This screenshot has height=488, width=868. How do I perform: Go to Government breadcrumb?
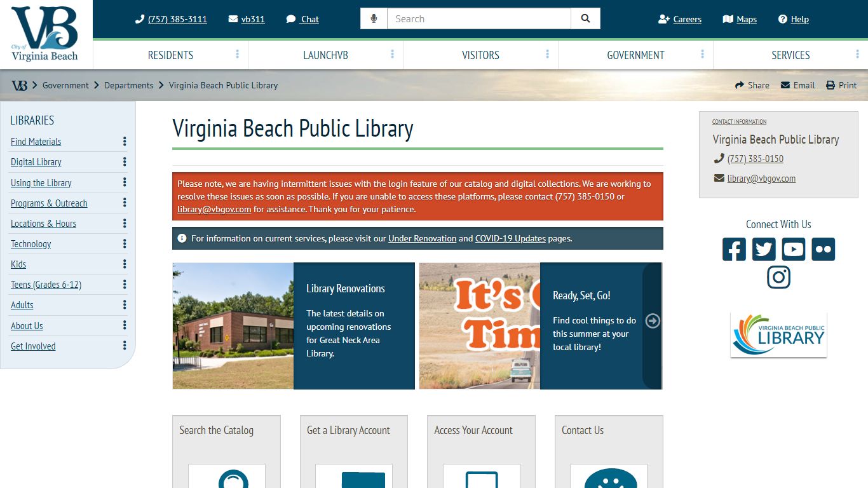tap(65, 85)
